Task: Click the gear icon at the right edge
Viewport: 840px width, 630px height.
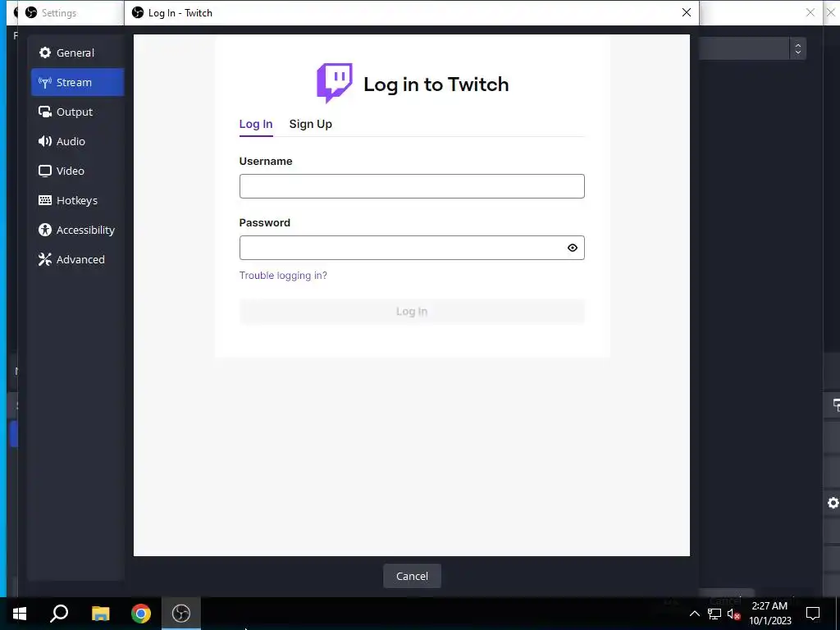Action: tap(833, 503)
